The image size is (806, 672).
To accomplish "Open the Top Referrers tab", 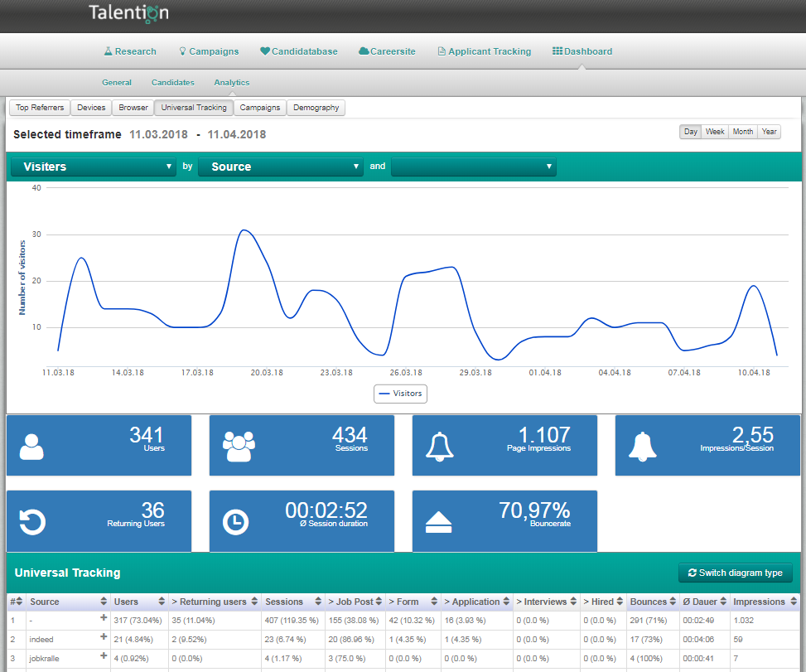I will [x=40, y=108].
